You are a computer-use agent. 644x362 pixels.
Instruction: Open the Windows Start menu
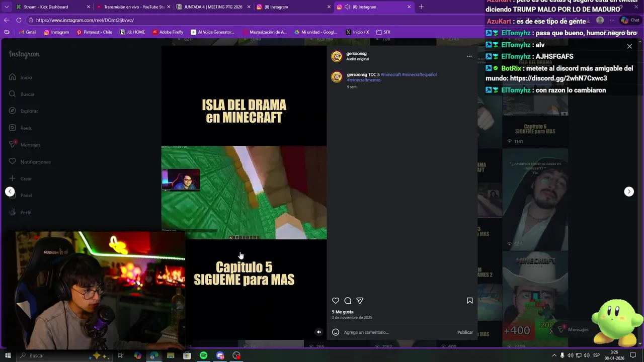point(8,355)
